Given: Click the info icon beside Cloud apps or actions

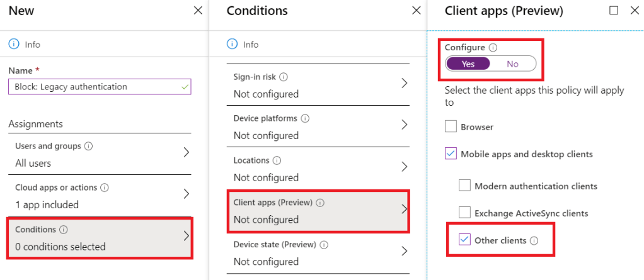Looking at the screenshot, I should pyautogui.click(x=105, y=188).
